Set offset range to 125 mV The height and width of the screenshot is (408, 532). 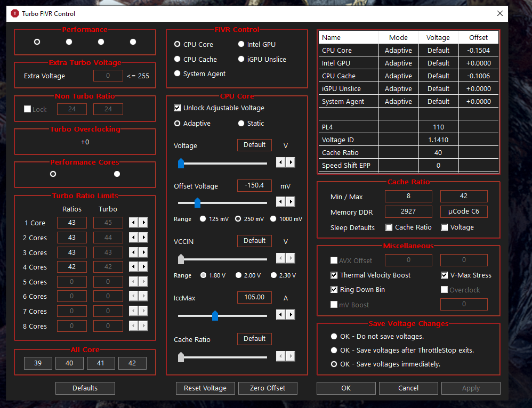(x=214, y=219)
